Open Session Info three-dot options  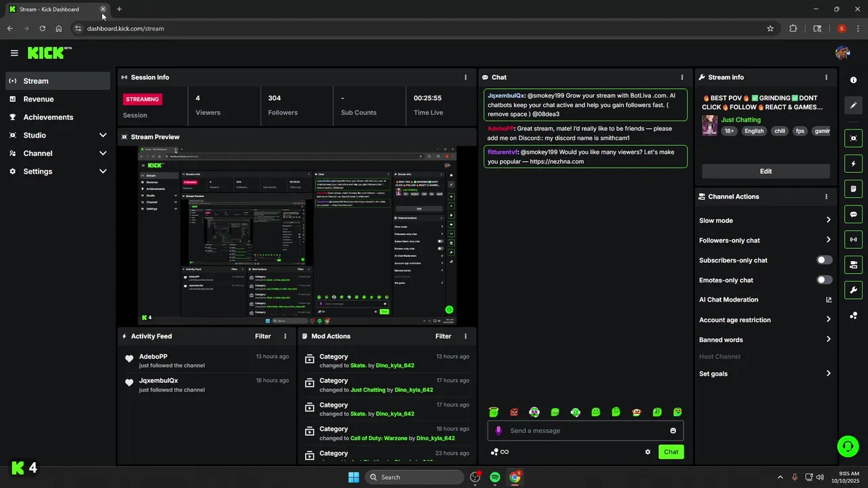465,77
